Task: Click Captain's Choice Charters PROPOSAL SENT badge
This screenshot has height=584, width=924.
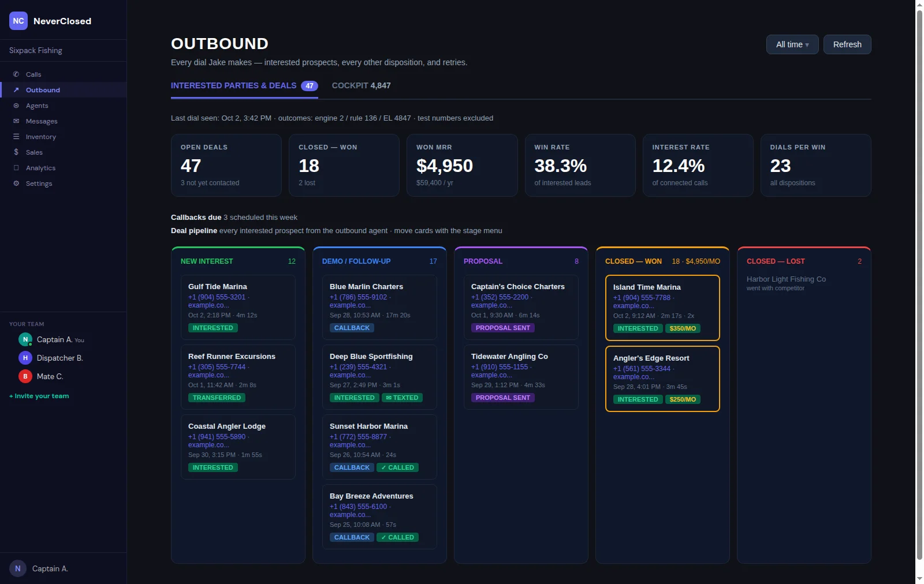Action: click(502, 328)
